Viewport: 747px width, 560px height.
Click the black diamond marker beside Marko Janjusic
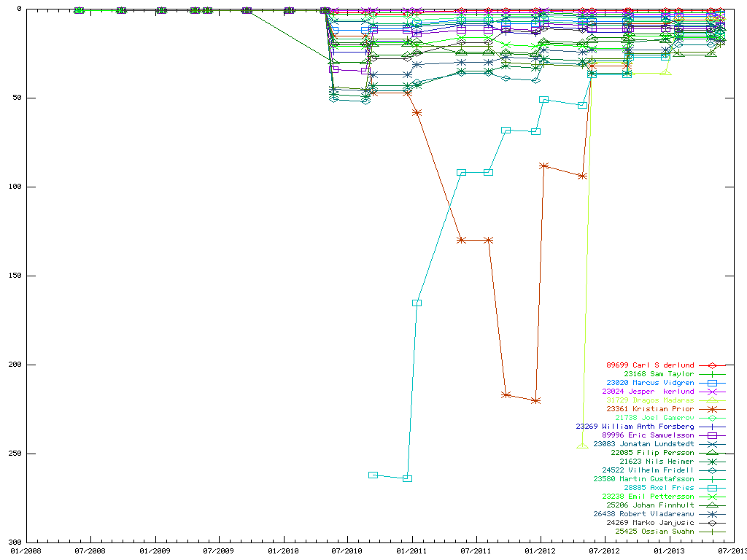click(x=712, y=523)
